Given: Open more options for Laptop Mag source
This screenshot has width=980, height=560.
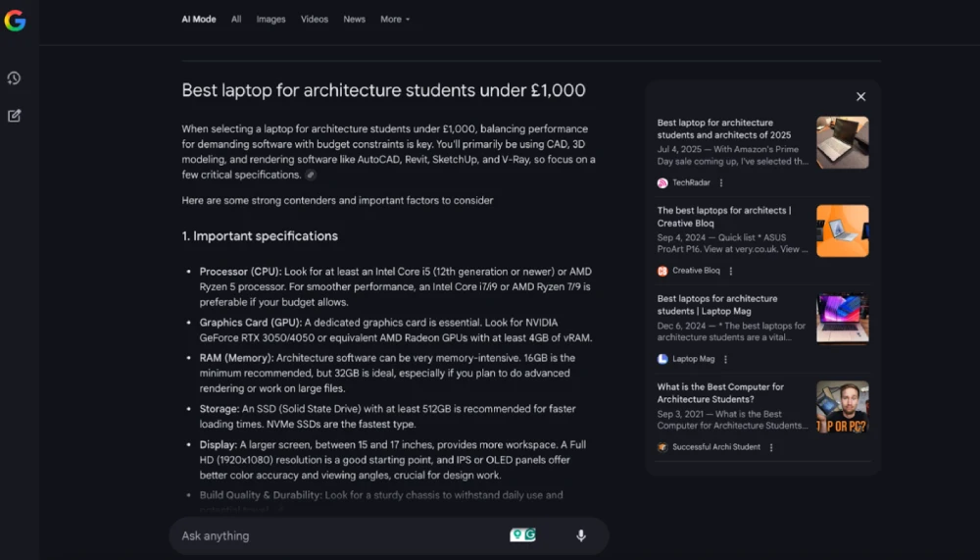Looking at the screenshot, I should pos(725,359).
